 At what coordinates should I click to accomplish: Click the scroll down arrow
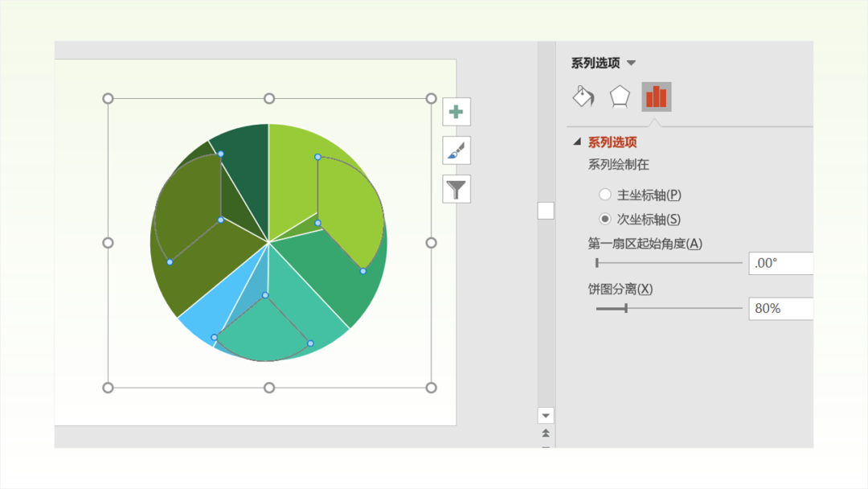point(545,415)
